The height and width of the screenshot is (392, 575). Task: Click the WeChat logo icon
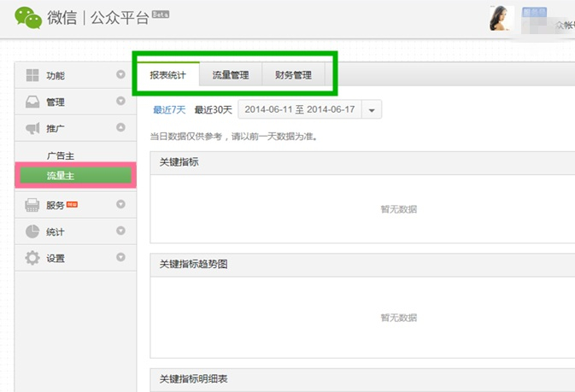point(27,18)
